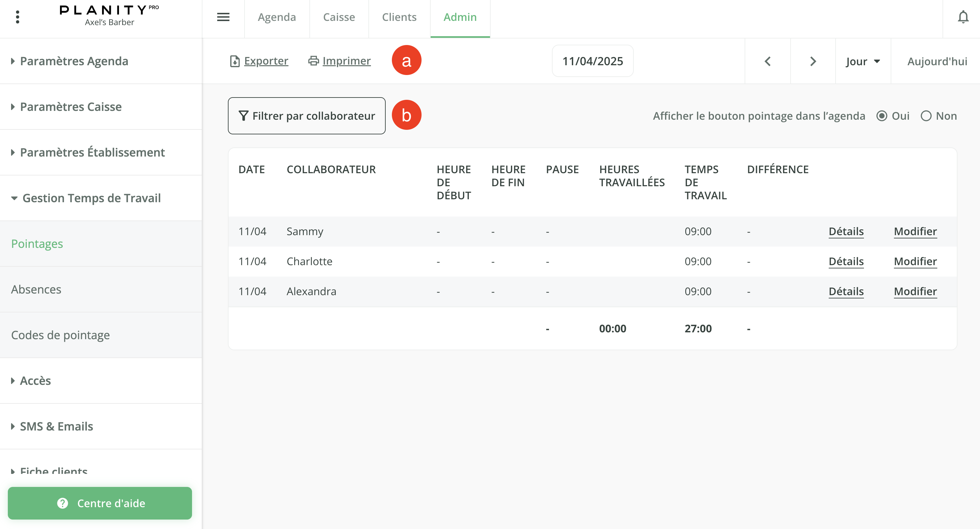
Task: Click Modifier on Charlotte's row
Action: (915, 262)
